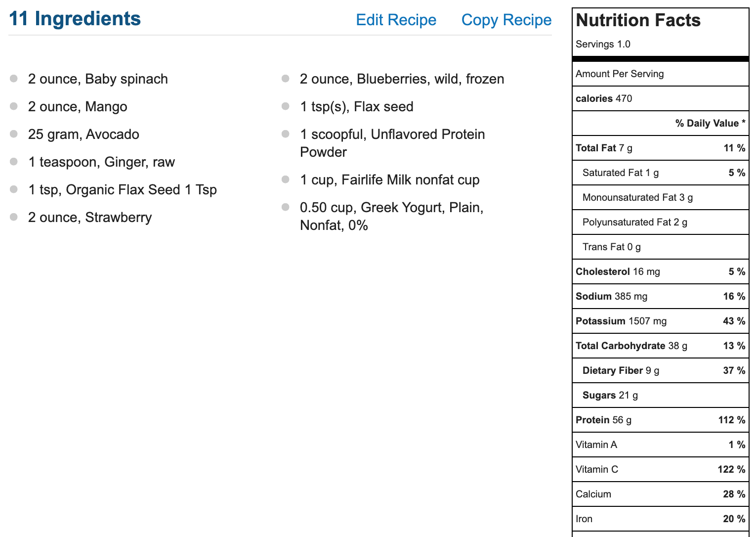Click the 11 Ingredients heading
The height and width of the screenshot is (537, 756).
[75, 19]
